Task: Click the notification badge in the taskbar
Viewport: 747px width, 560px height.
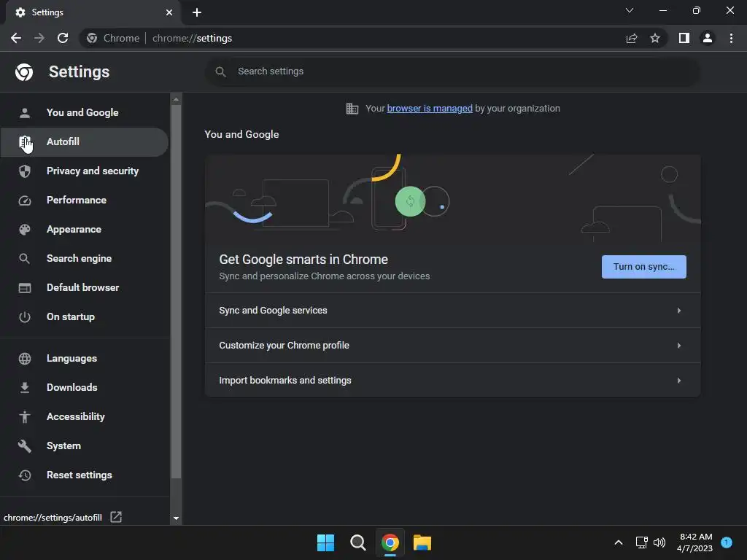Action: point(727,542)
